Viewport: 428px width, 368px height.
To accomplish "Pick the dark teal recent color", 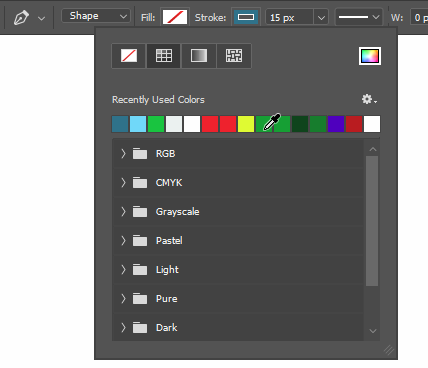I will tap(120, 124).
